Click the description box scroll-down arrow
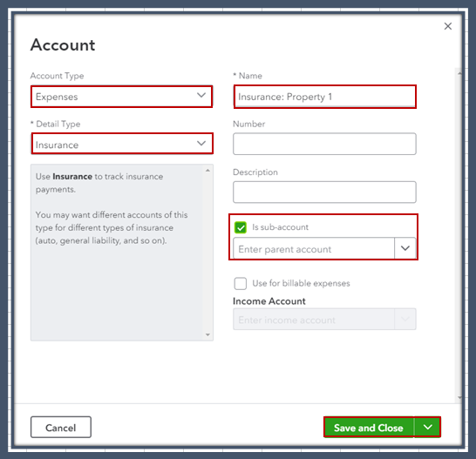This screenshot has height=459, width=476. coord(207,334)
